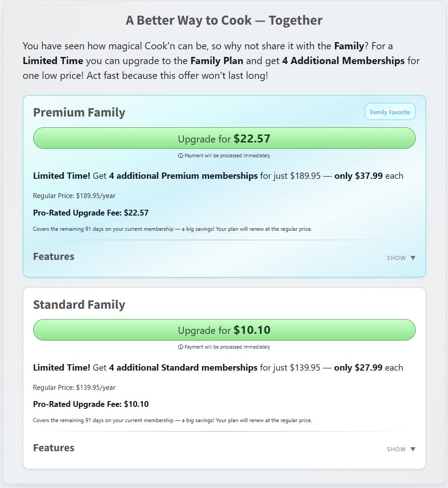This screenshot has width=448, height=488.
Task: Click the Features heading in Premium Family
Action: tap(54, 257)
